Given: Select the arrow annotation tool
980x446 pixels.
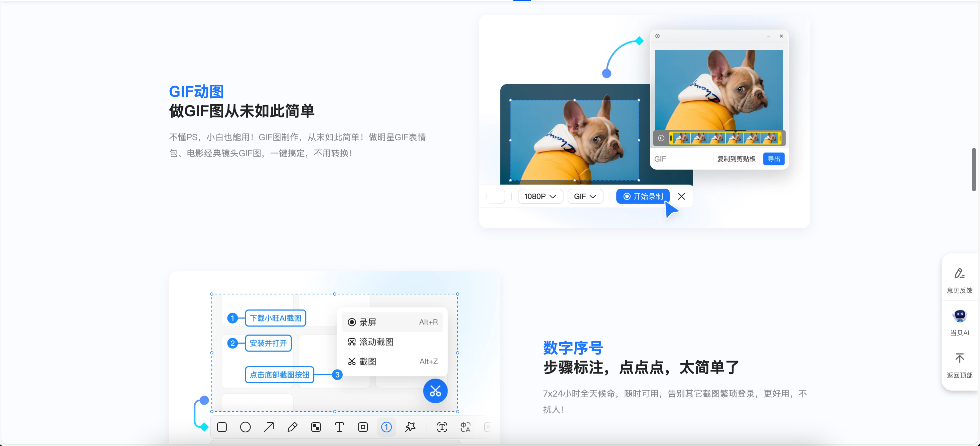Looking at the screenshot, I should tap(269, 427).
